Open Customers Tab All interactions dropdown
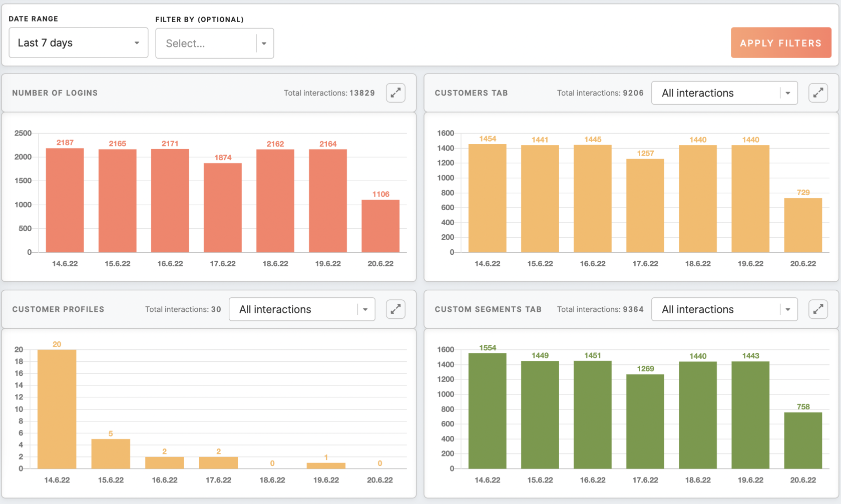Screen dimensions: 841x504 pyautogui.click(x=724, y=93)
